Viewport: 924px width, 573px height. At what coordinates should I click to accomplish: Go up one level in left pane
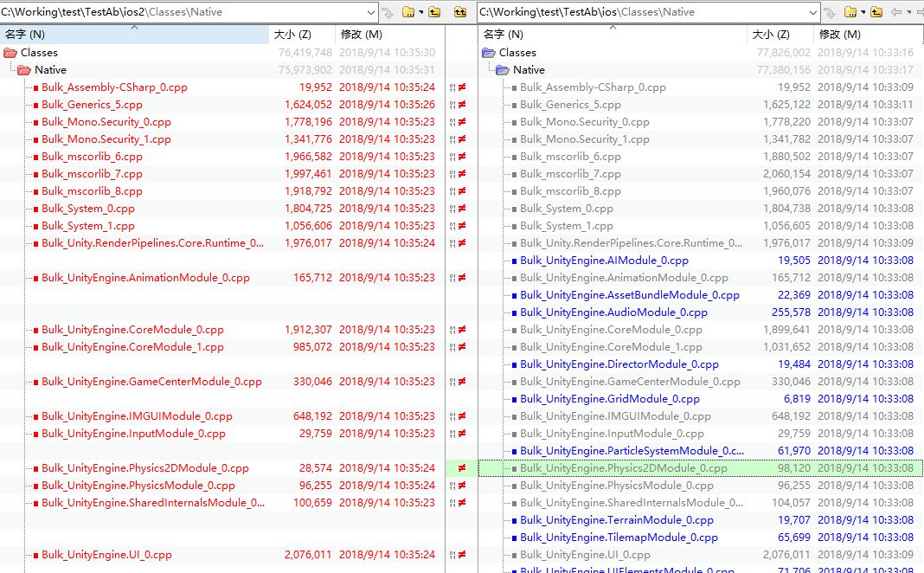(435, 12)
